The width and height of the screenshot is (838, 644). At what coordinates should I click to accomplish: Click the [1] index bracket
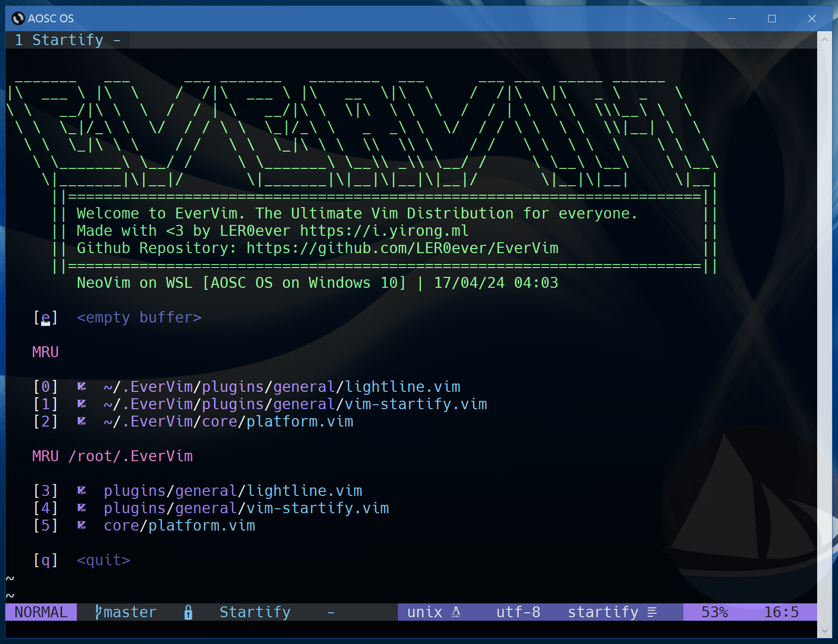(x=46, y=404)
